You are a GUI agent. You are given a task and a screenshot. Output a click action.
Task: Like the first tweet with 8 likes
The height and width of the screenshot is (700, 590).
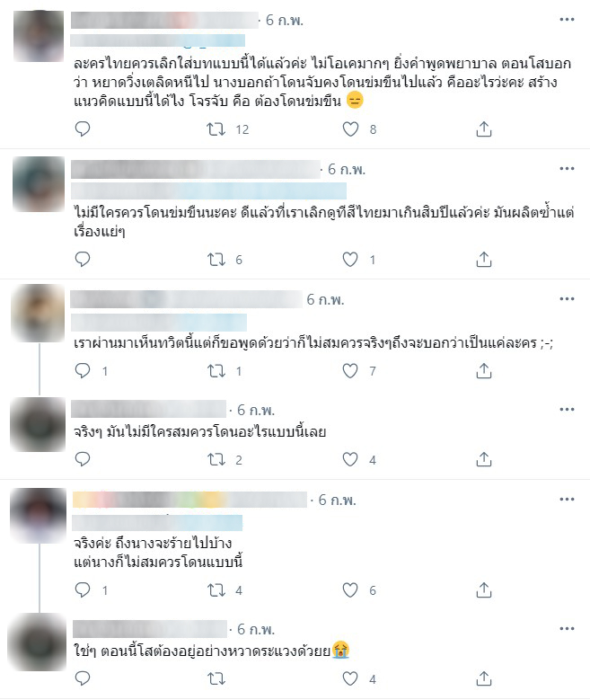point(350,129)
